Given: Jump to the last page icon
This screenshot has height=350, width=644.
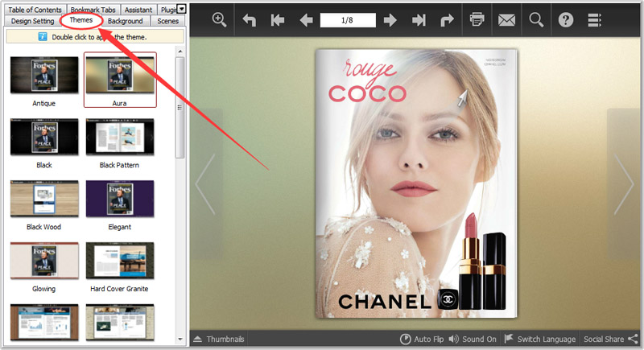Looking at the screenshot, I should tap(419, 19).
